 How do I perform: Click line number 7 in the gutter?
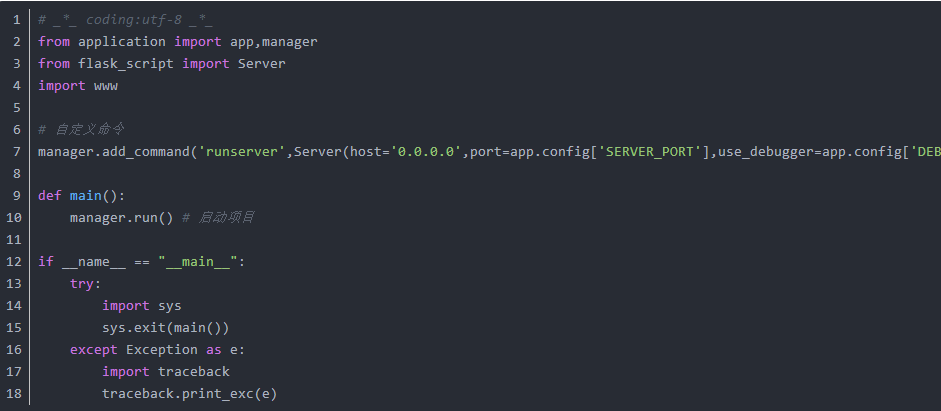point(17,151)
